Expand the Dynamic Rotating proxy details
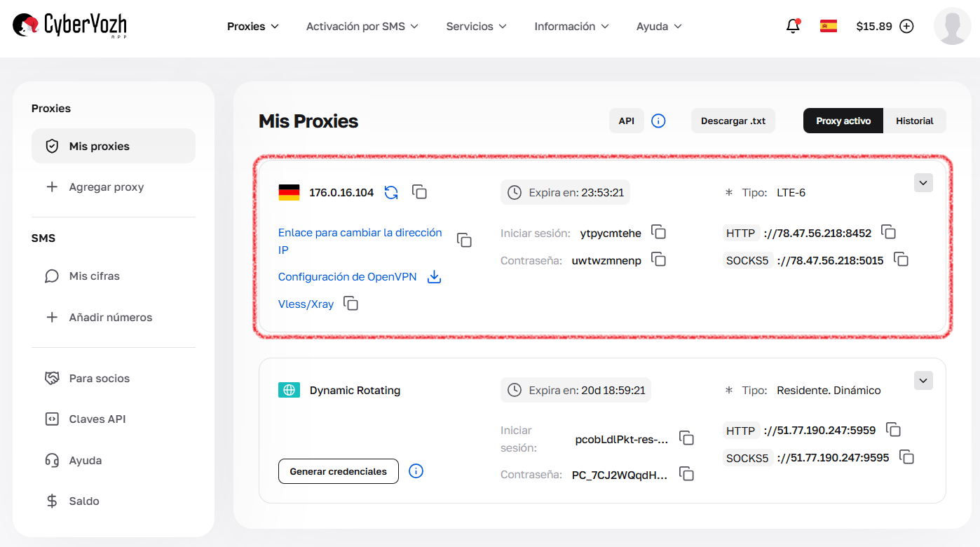 point(923,379)
